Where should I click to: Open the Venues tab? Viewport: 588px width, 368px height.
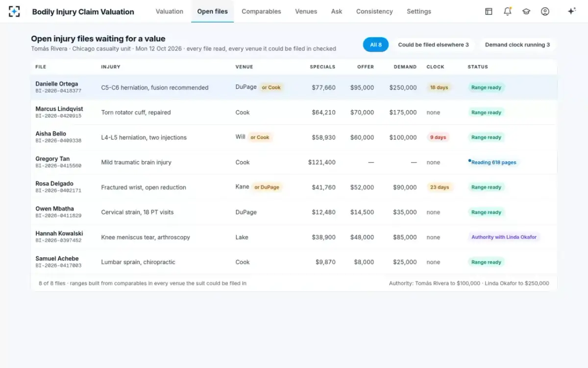click(x=306, y=11)
